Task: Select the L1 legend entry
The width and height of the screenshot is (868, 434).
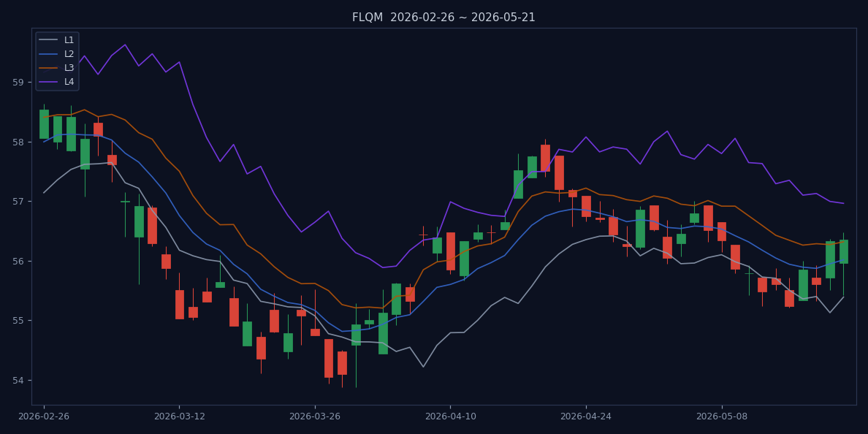Action: click(58, 40)
